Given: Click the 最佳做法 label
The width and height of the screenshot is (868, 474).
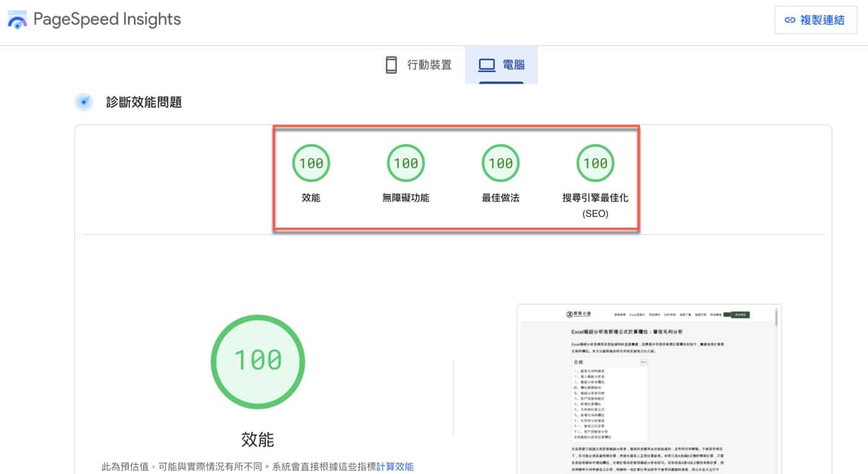Looking at the screenshot, I should pos(501,199).
